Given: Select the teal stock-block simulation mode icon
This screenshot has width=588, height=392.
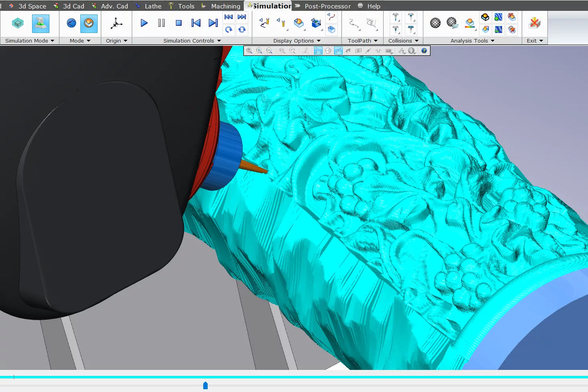Looking at the screenshot, I should coord(18,23).
